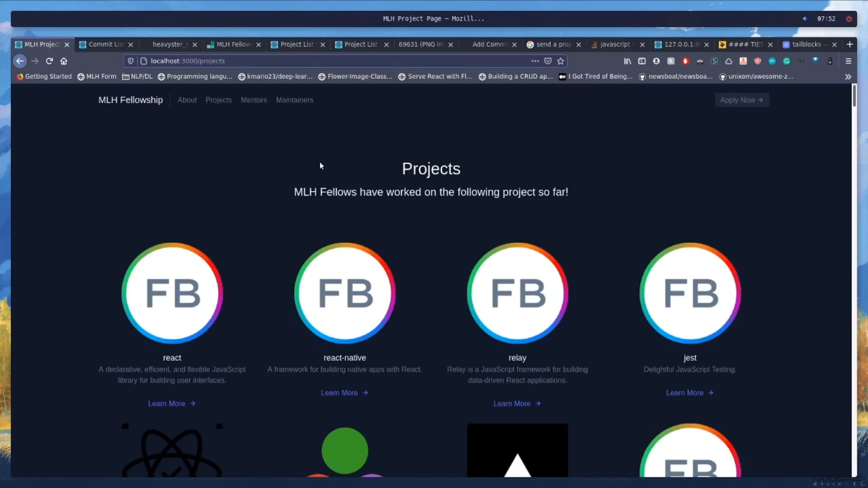Click the browser Back arrow button

[20, 61]
